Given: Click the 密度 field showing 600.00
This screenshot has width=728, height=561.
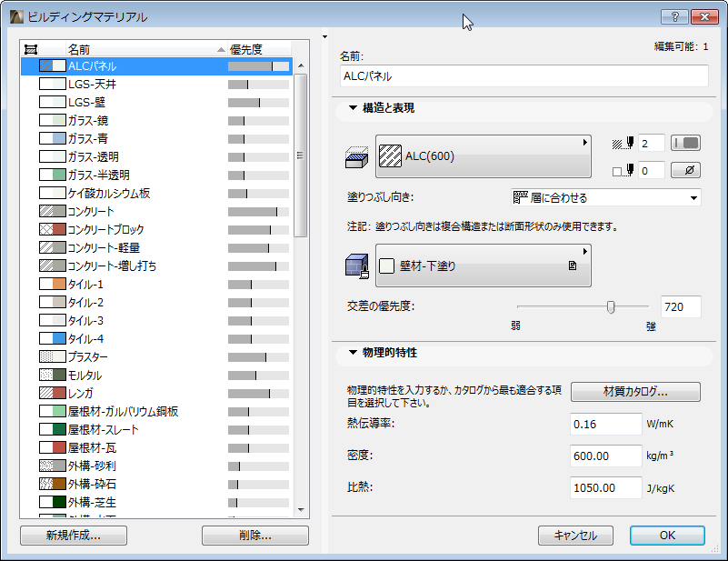Looking at the screenshot, I should click(x=606, y=456).
